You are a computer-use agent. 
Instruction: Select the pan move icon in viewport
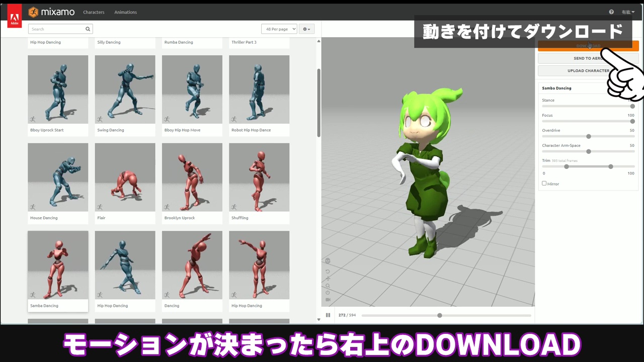coord(328,279)
